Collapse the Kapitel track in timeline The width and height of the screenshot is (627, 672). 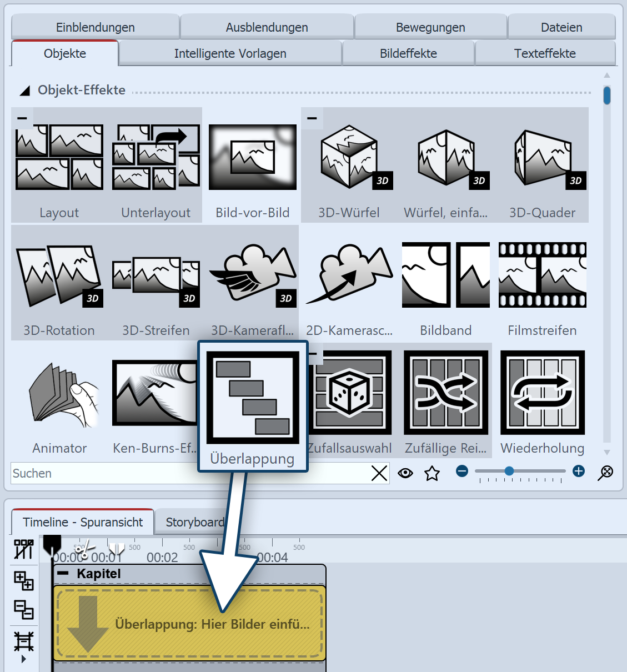(x=64, y=574)
